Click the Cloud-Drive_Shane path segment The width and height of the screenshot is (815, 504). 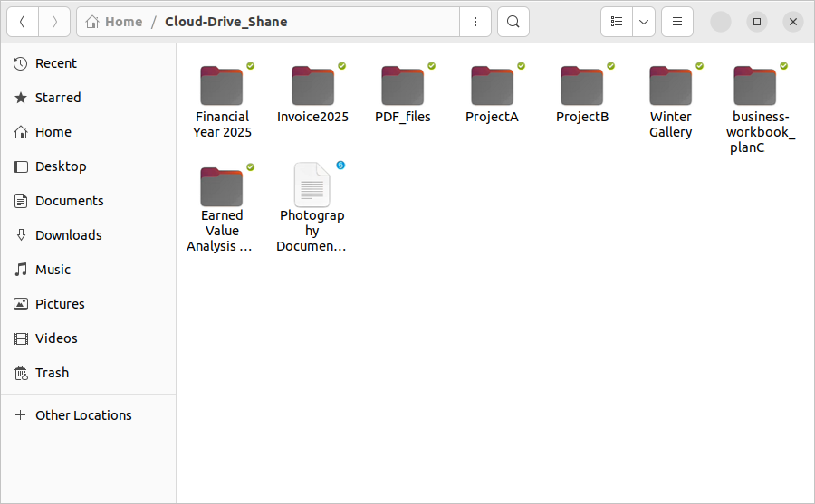point(225,22)
